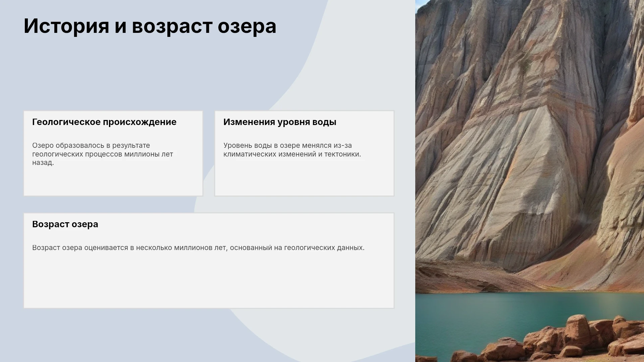Click the pale grey curved background shape
The width and height of the screenshot is (644, 362).
pos(369,67)
